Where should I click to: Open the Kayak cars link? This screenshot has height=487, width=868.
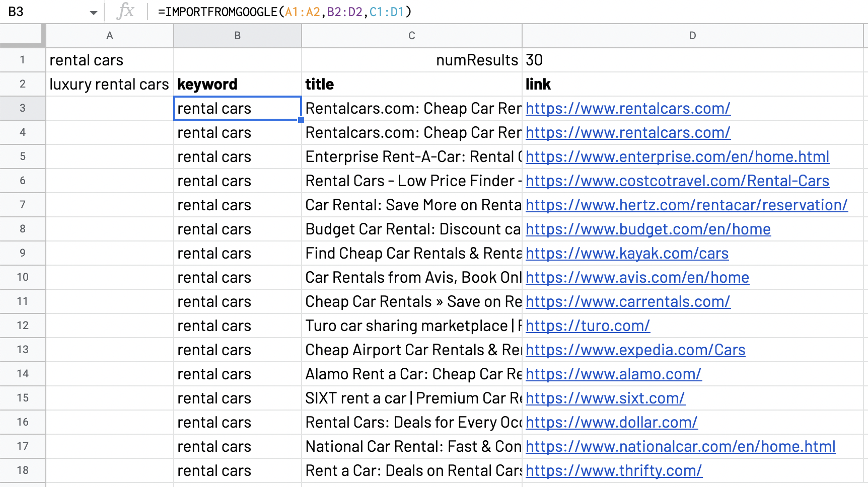626,253
